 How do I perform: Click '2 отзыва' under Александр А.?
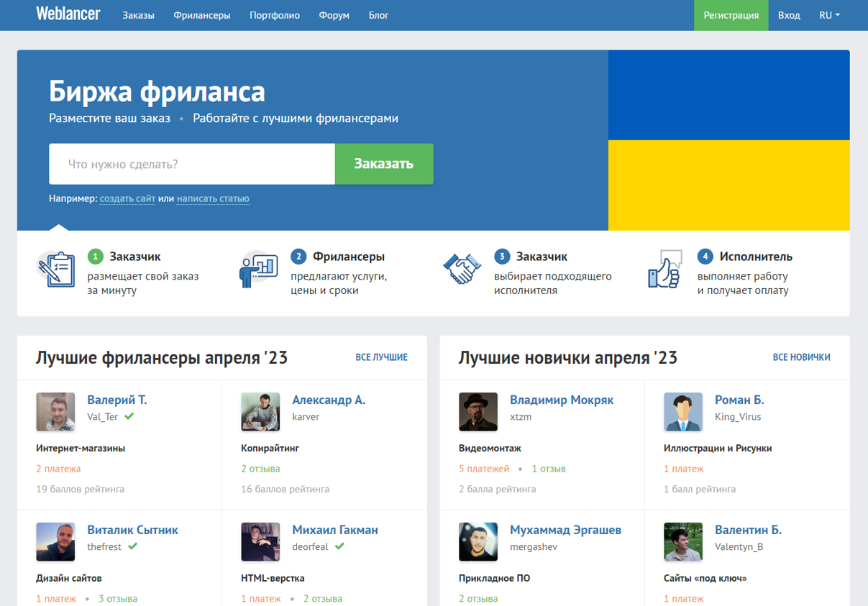260,469
